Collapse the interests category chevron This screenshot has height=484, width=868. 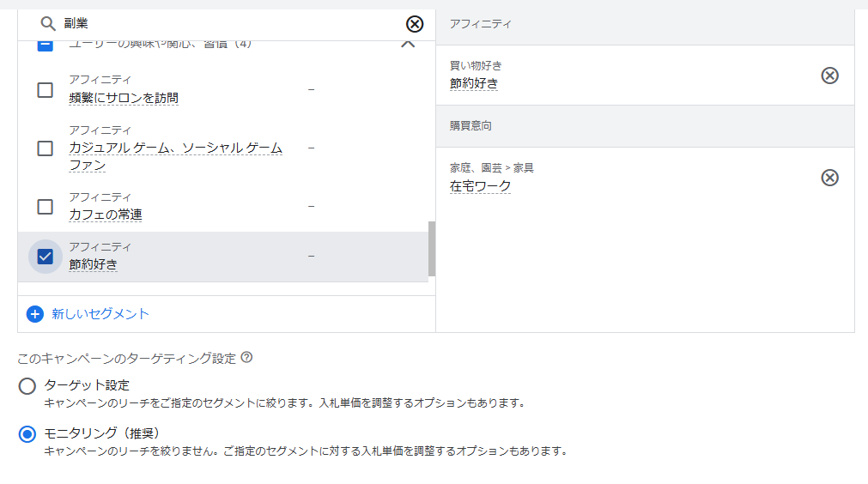click(x=408, y=43)
